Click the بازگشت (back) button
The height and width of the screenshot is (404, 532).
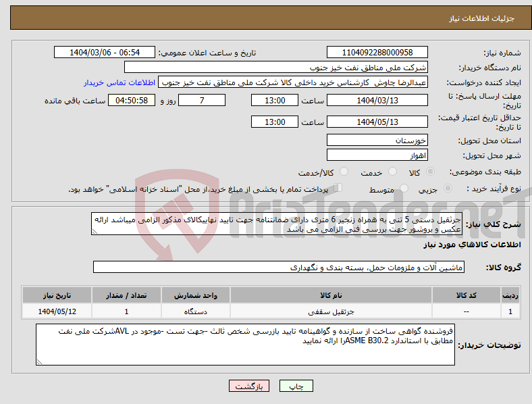coord(249,386)
